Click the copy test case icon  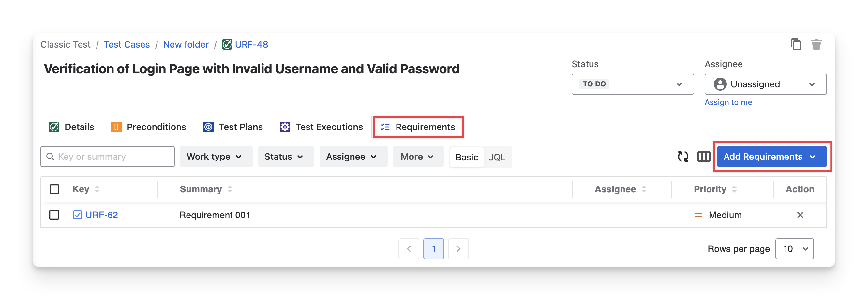[x=796, y=44]
